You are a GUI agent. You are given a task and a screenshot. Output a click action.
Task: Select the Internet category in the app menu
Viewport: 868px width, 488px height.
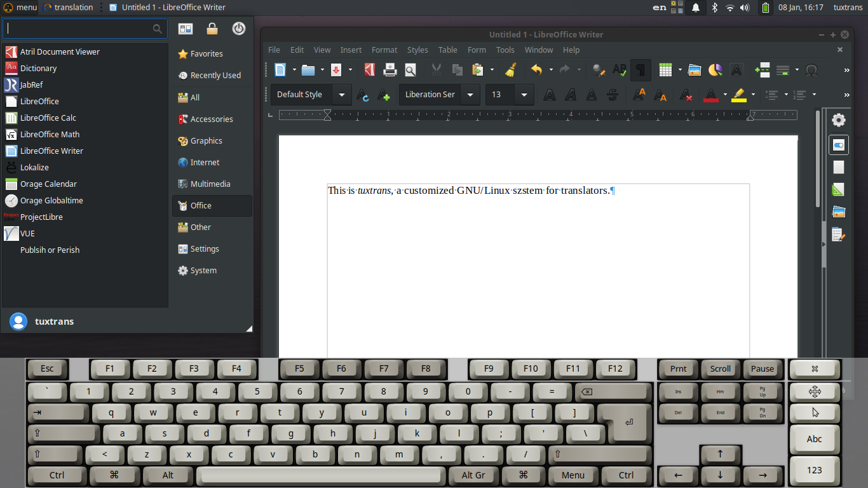(212, 162)
